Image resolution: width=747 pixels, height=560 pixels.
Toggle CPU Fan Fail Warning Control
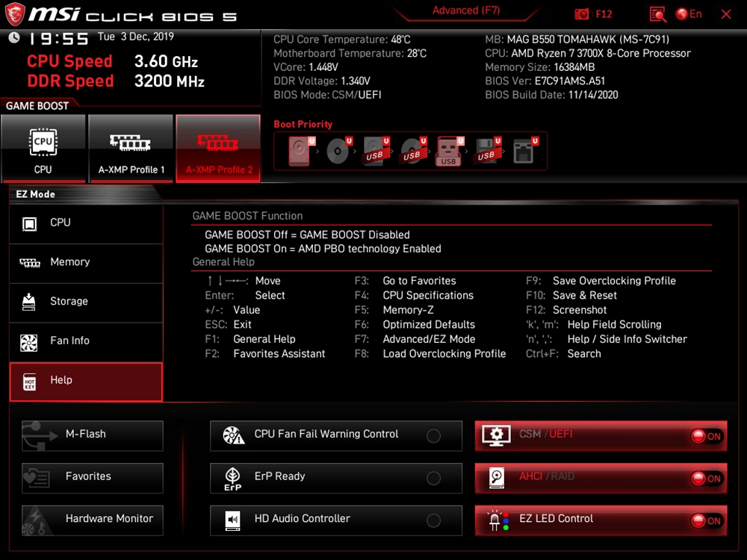click(x=433, y=436)
